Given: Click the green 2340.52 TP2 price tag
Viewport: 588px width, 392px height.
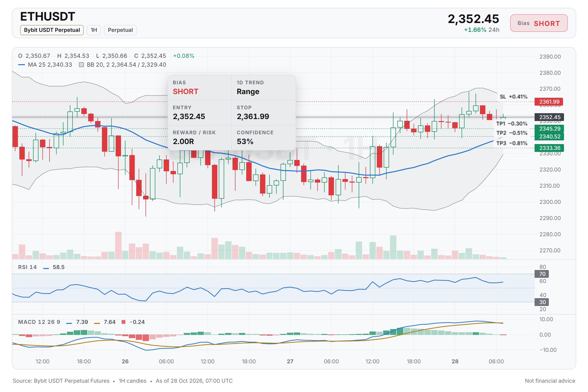Looking at the screenshot, I should [549, 136].
